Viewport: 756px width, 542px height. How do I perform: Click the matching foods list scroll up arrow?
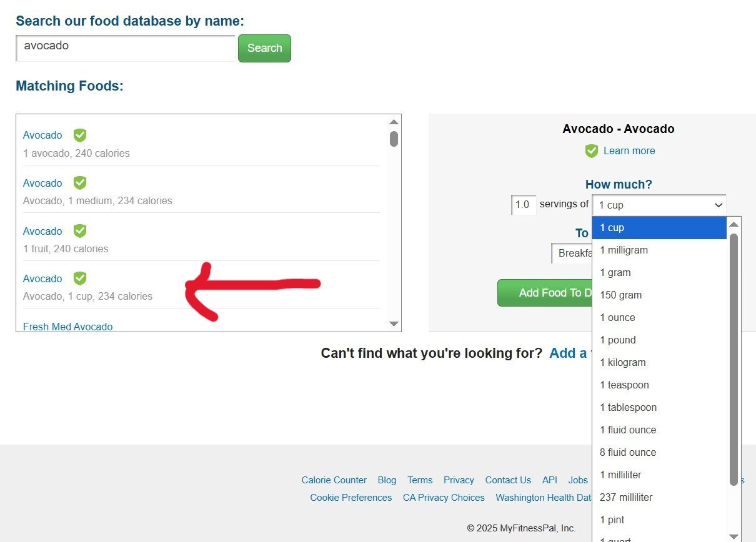point(394,122)
